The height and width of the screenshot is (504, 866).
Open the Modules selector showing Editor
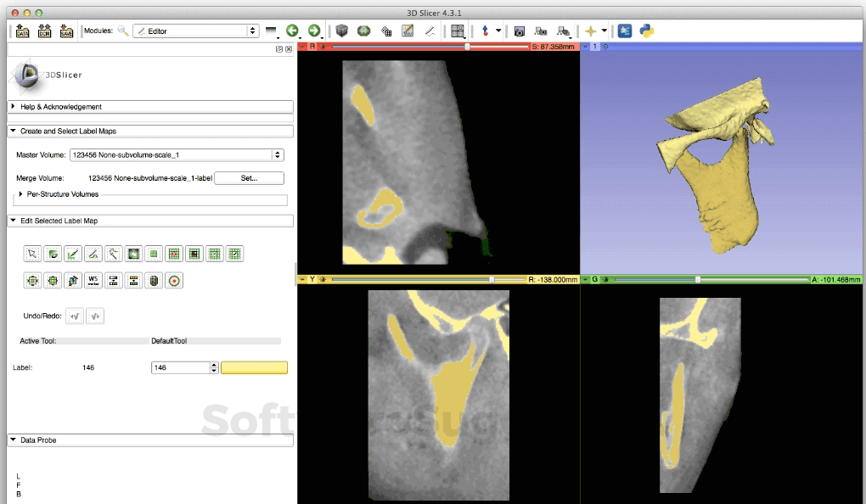tap(196, 29)
